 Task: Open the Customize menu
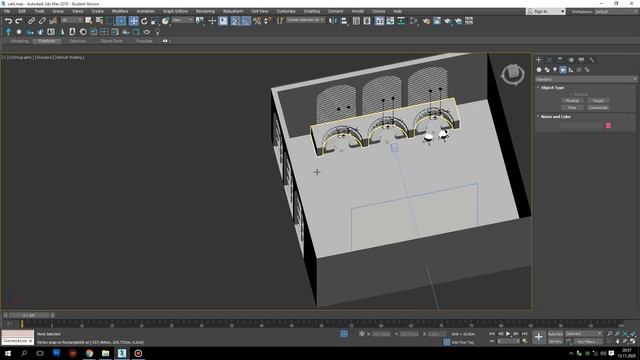tap(286, 11)
